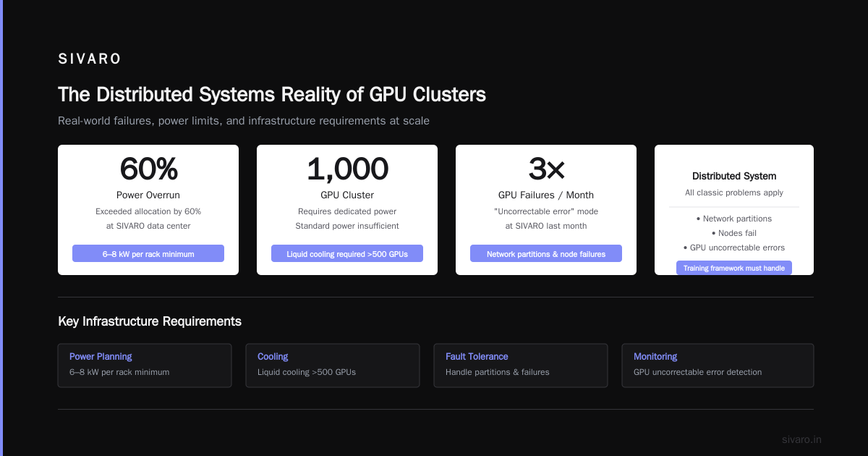Select the Monitoring requirement card
Screen dimensions: 868x456
718,366
